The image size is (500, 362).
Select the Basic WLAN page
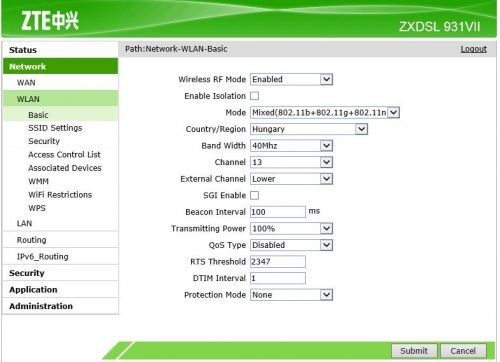coord(60,115)
